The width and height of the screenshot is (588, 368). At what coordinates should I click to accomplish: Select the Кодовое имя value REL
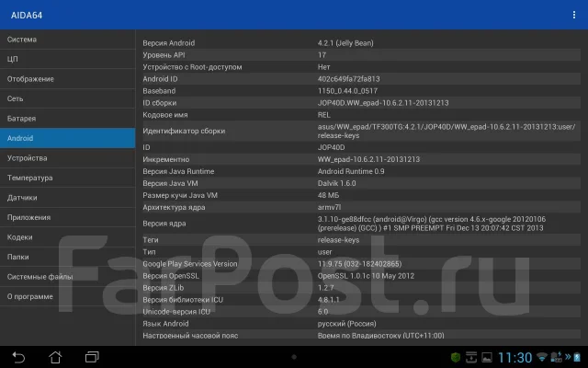coord(324,115)
